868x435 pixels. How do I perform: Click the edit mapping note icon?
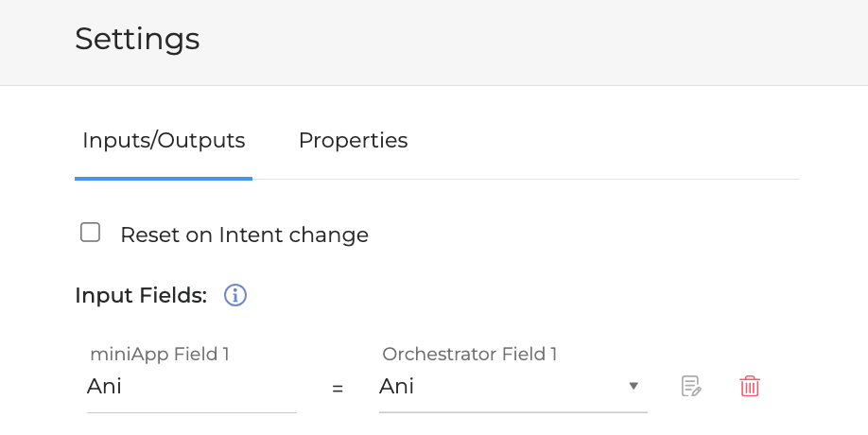(691, 386)
